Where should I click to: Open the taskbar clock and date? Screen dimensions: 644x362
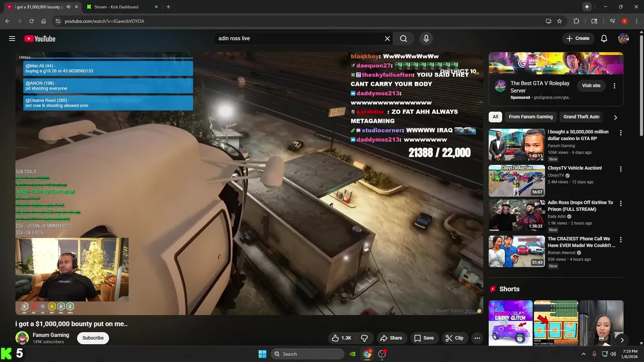pyautogui.click(x=629, y=354)
